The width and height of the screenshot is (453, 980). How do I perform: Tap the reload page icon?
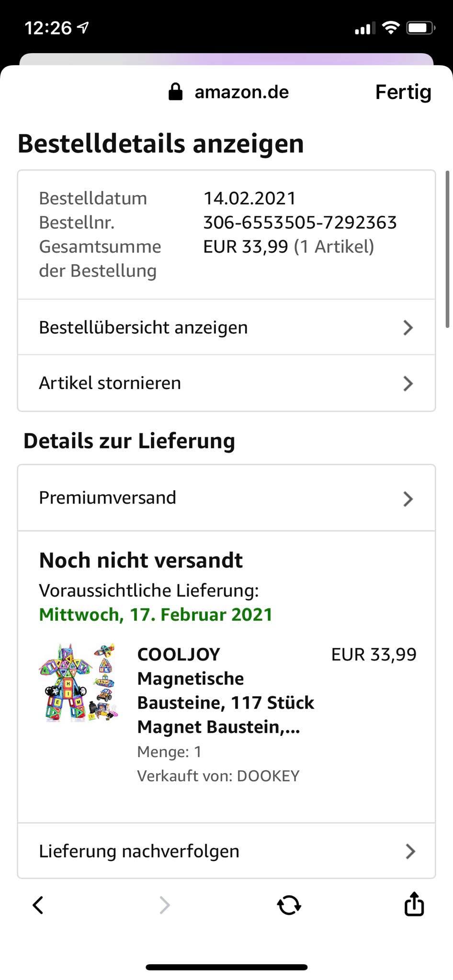pos(289,905)
